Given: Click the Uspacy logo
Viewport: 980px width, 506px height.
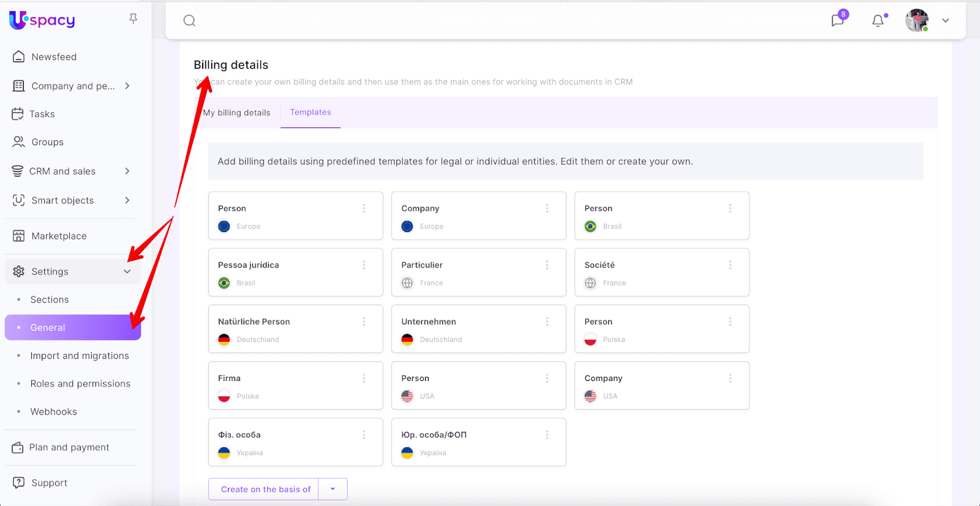Looking at the screenshot, I should [42, 20].
